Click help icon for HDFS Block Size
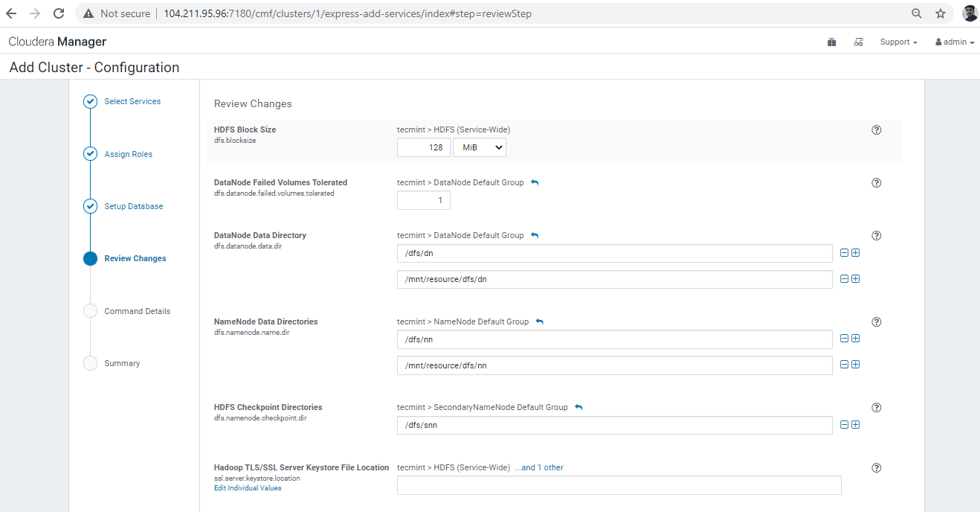Image resolution: width=980 pixels, height=512 pixels. coord(876,130)
